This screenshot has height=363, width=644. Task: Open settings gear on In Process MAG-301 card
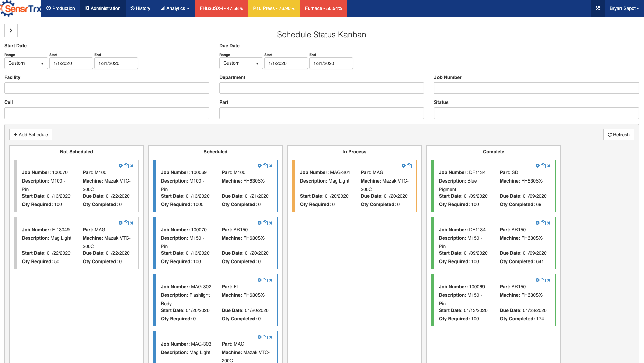tap(404, 166)
